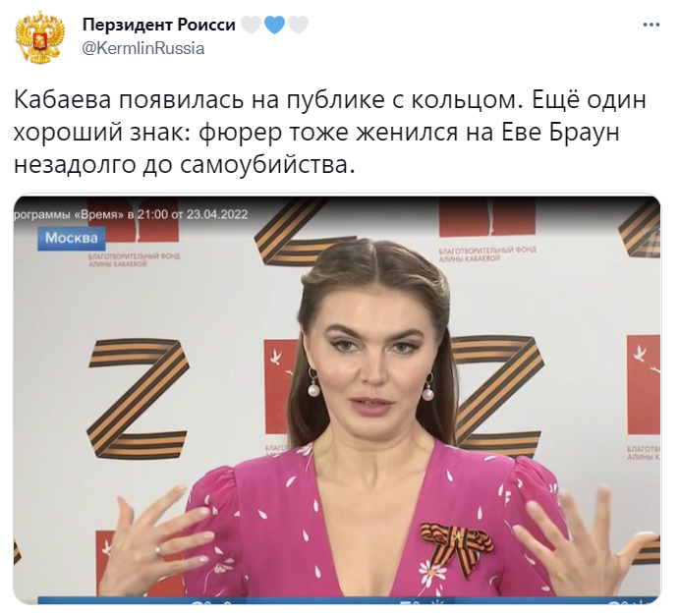Open the tweet's three-dot more options menu

coord(651,26)
